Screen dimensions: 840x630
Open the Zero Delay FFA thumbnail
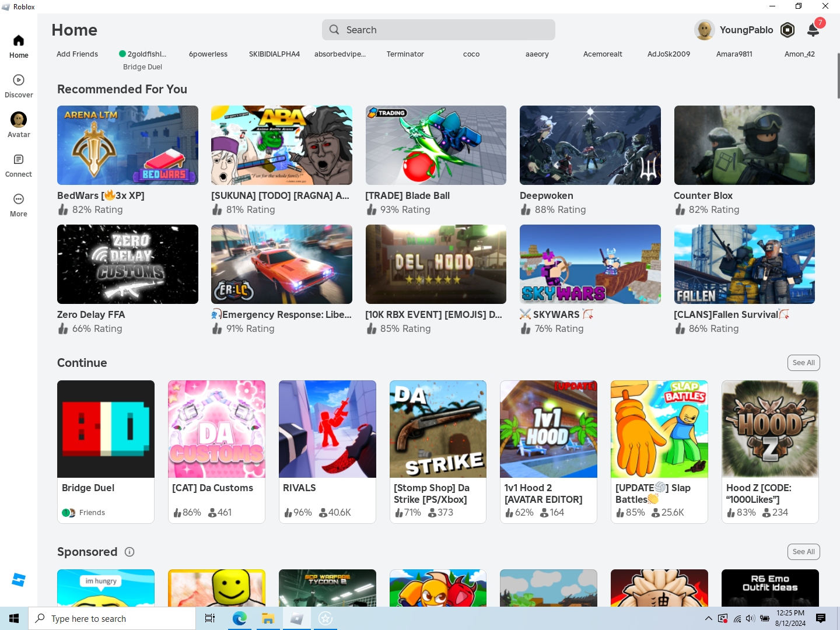coord(128,264)
